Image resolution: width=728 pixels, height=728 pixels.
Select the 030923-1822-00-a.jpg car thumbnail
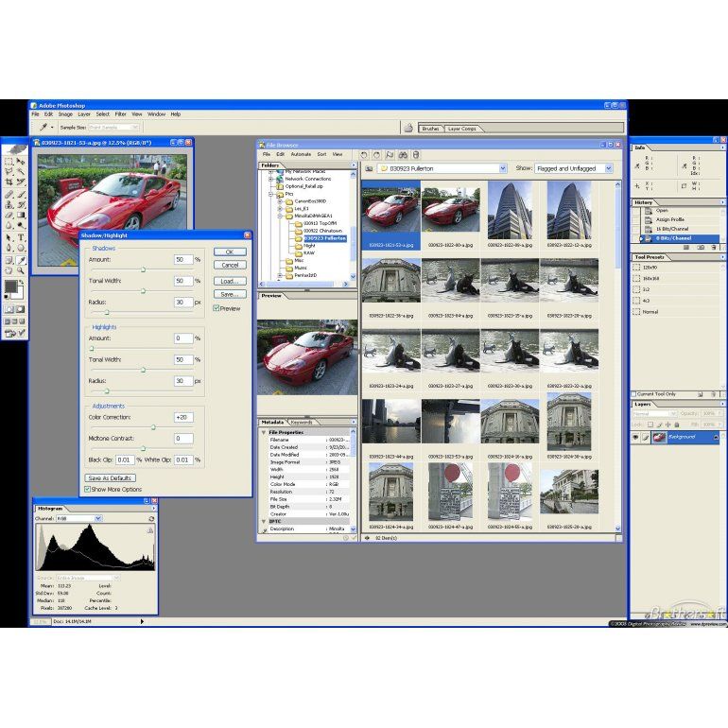[449, 209]
